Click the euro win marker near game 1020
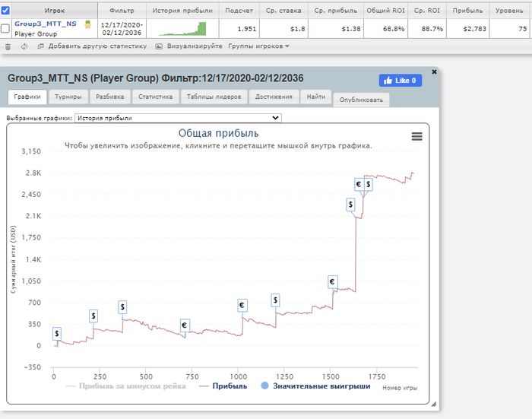 tap(242, 305)
